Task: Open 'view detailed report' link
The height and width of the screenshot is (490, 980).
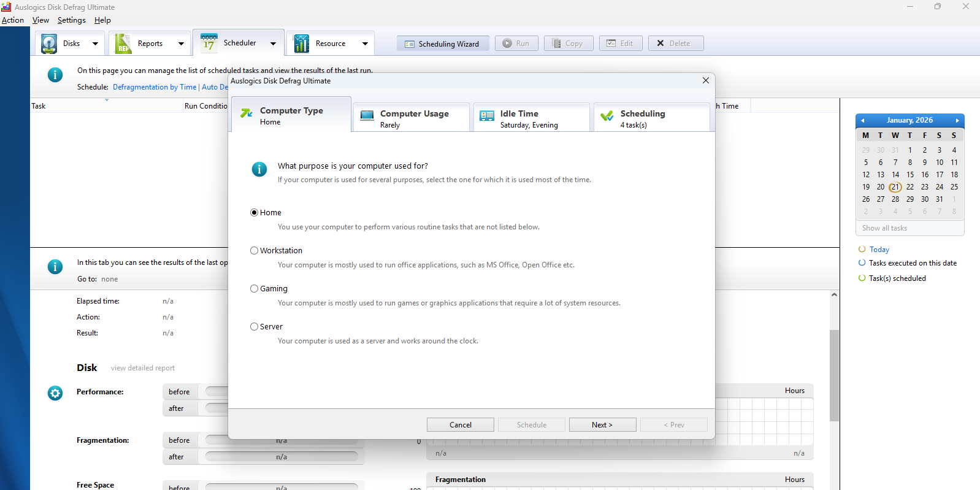Action: click(x=143, y=368)
